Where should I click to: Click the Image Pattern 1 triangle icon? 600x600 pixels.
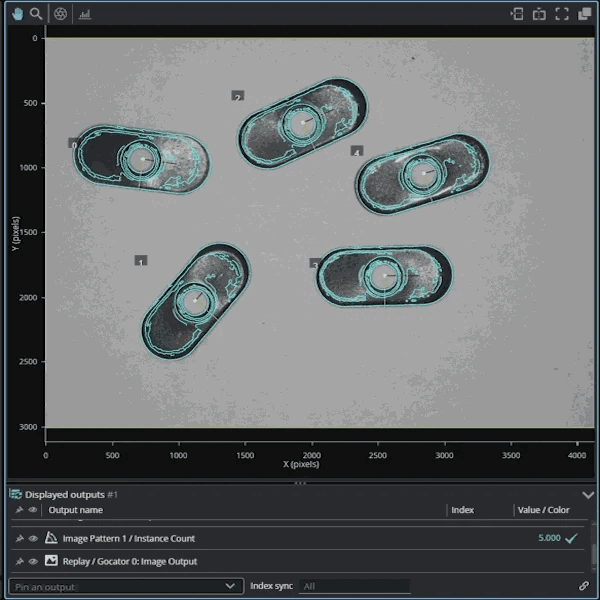coord(51,538)
